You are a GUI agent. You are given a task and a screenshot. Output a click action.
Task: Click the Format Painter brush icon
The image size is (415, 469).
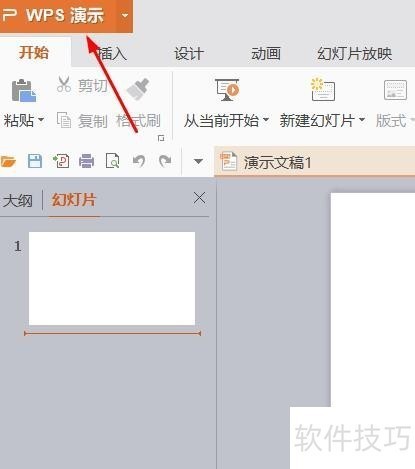pos(138,89)
